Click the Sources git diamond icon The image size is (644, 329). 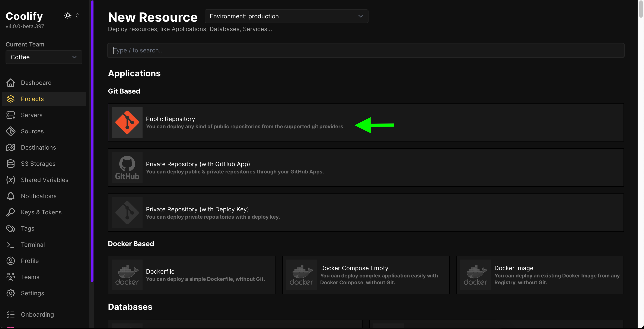pos(10,131)
